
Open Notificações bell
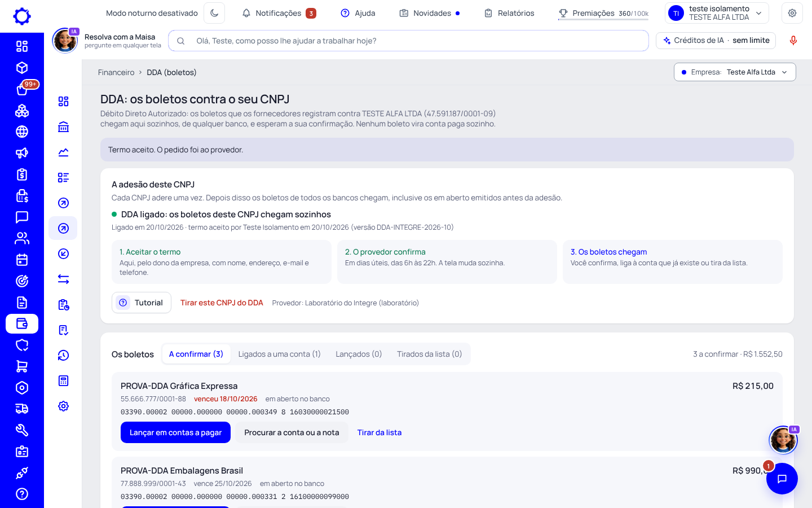click(x=279, y=13)
